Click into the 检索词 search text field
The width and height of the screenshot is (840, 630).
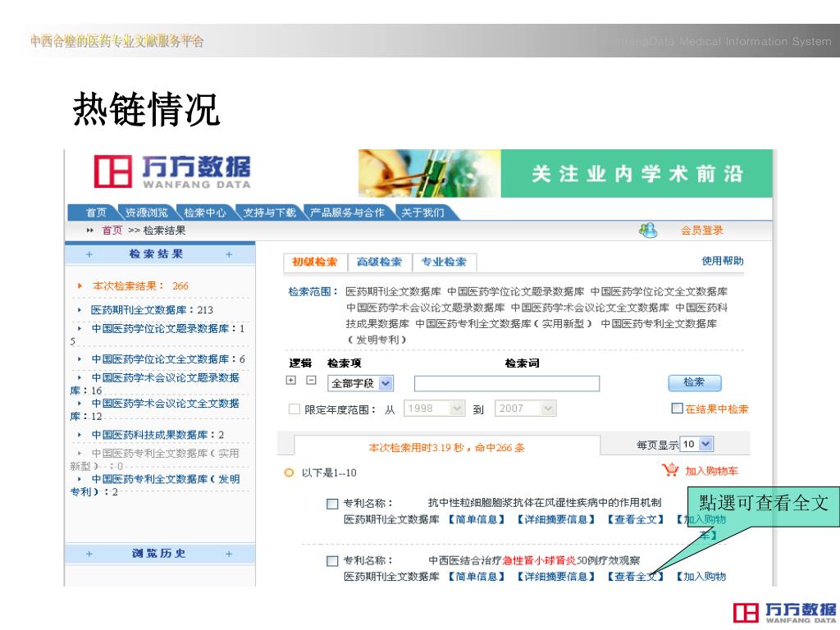tap(507, 383)
